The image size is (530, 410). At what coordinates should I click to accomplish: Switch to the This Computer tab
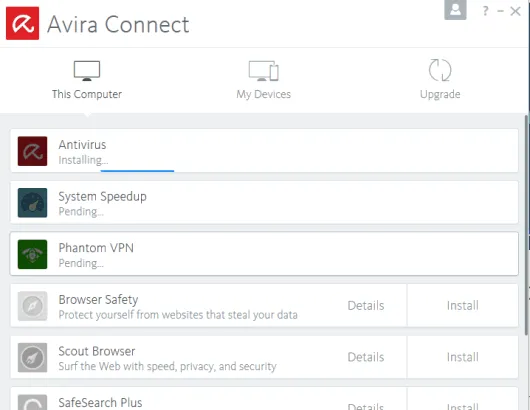(87, 80)
